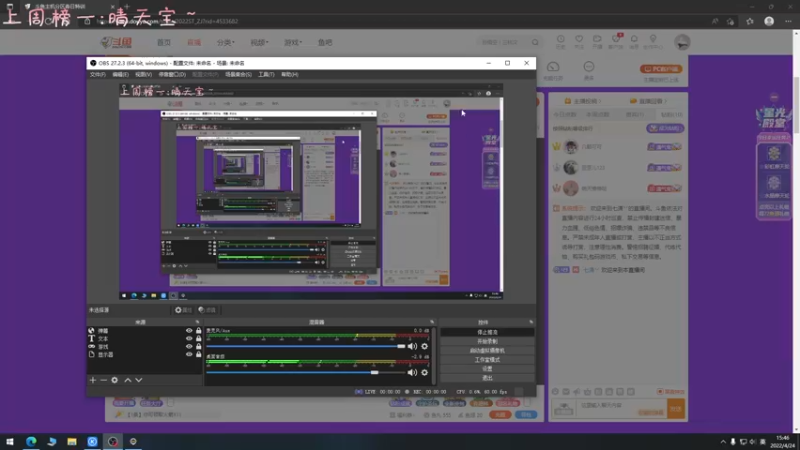The height and width of the screenshot is (450, 800).
Task: Open Windows Start menu
Action: point(10,441)
